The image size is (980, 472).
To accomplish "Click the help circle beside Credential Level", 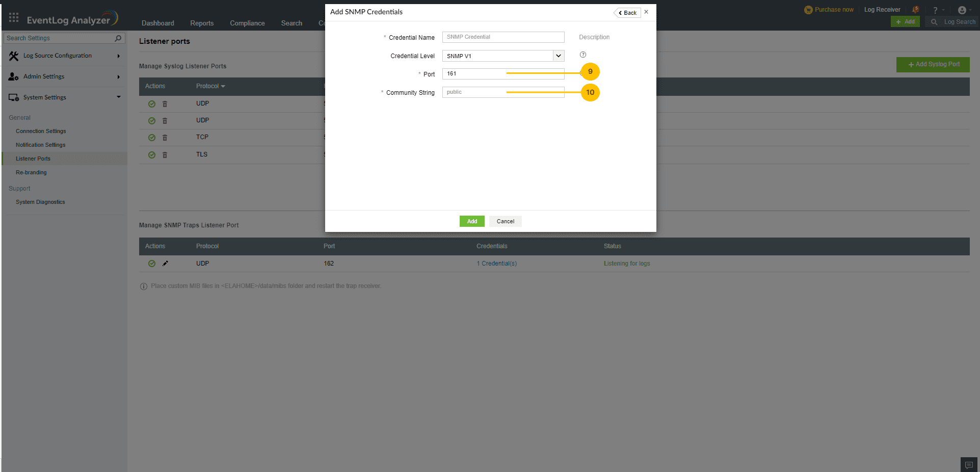I will 583,55.
